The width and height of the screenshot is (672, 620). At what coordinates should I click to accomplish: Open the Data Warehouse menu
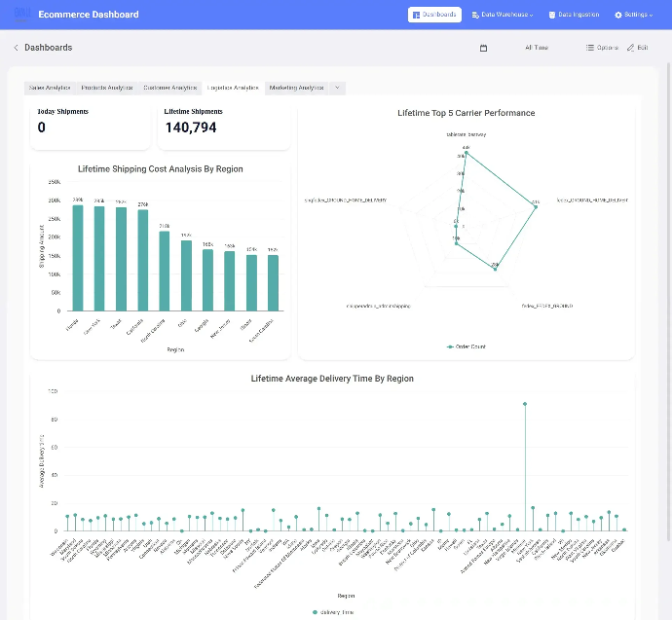pos(503,15)
